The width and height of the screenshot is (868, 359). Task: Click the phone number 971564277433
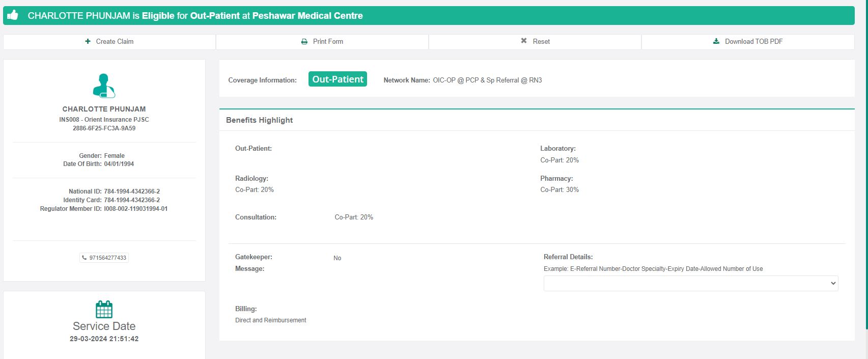pos(107,258)
